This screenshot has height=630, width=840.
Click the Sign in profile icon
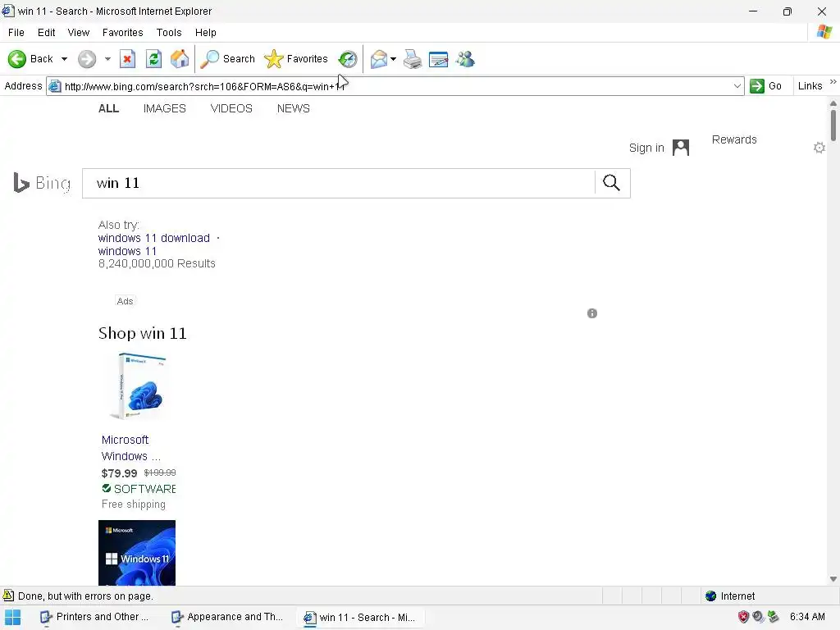pyautogui.click(x=680, y=148)
